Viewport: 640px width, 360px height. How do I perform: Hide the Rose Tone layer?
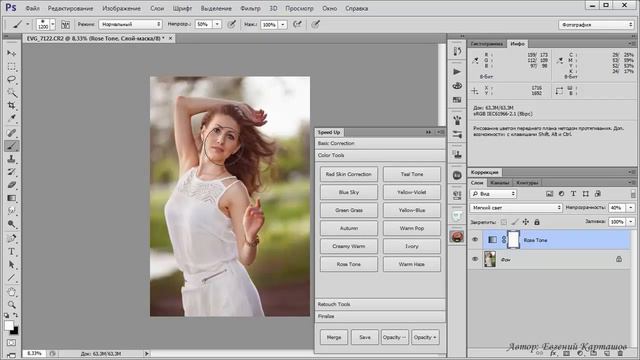pyautogui.click(x=475, y=240)
